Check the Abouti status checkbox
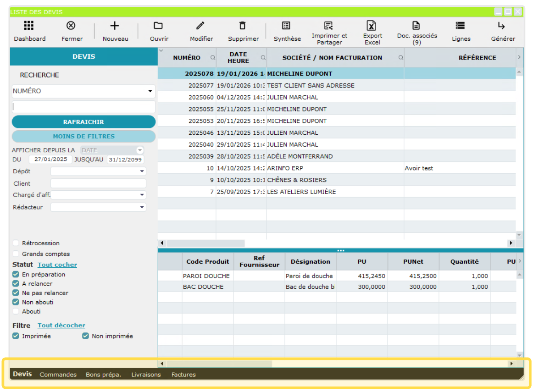The width and height of the screenshot is (533, 392). pyautogui.click(x=16, y=311)
